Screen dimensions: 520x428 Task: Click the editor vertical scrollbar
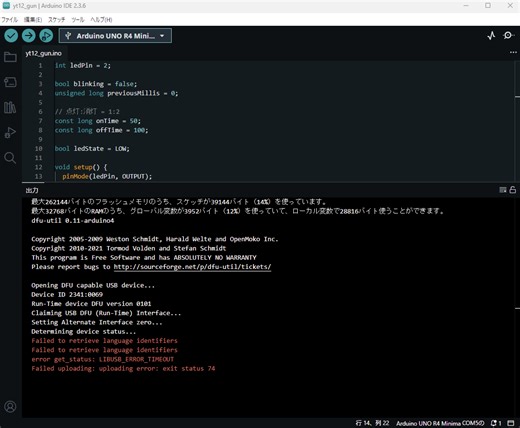[x=517, y=121]
